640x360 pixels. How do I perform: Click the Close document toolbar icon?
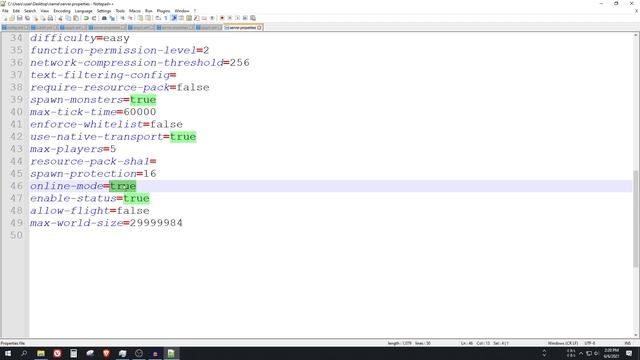36,18
